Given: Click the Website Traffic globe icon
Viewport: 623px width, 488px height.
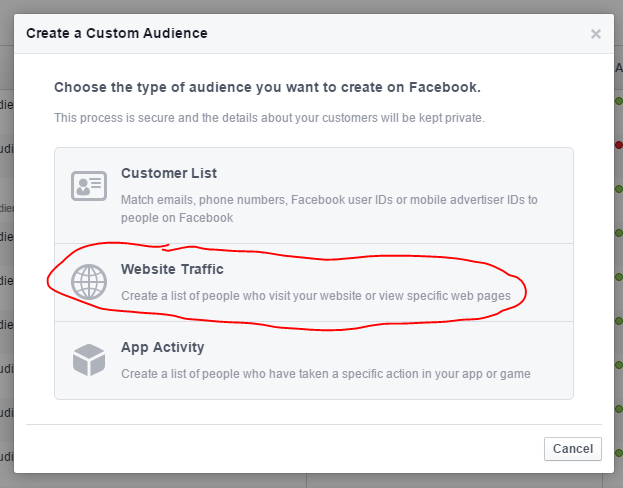Looking at the screenshot, I should pyautogui.click(x=89, y=282).
